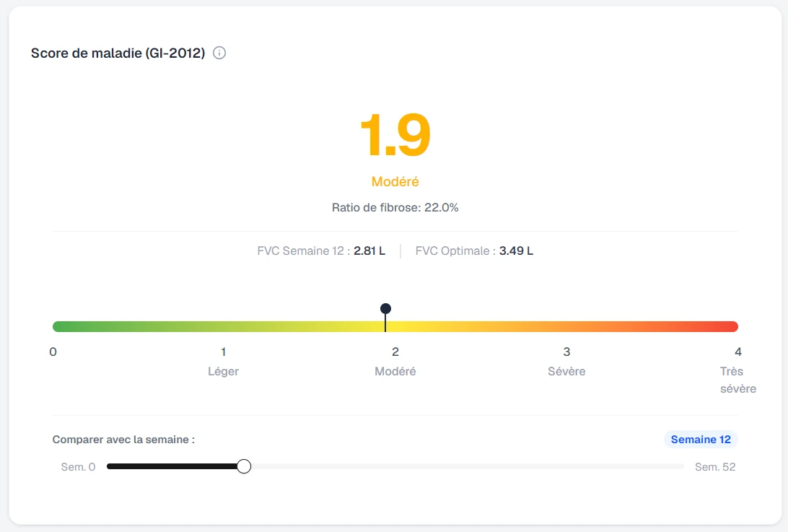The height and width of the screenshot is (532, 788).
Task: Click the FVC Semaine 12 value 2.81 L
Action: [369, 251]
